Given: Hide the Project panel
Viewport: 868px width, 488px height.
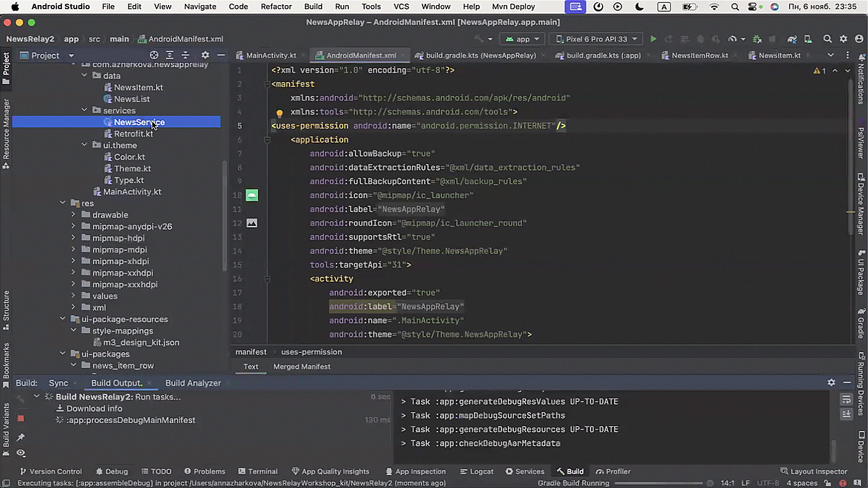Looking at the screenshot, I should (221, 55).
